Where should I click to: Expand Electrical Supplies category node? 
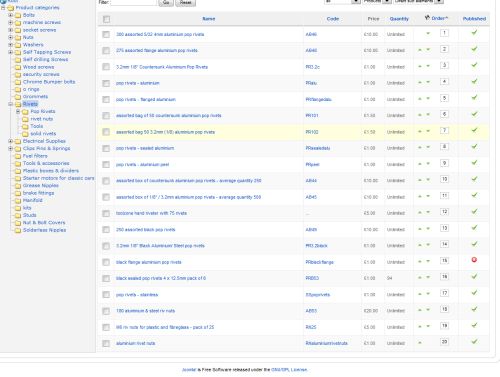pyautogui.click(x=10, y=141)
